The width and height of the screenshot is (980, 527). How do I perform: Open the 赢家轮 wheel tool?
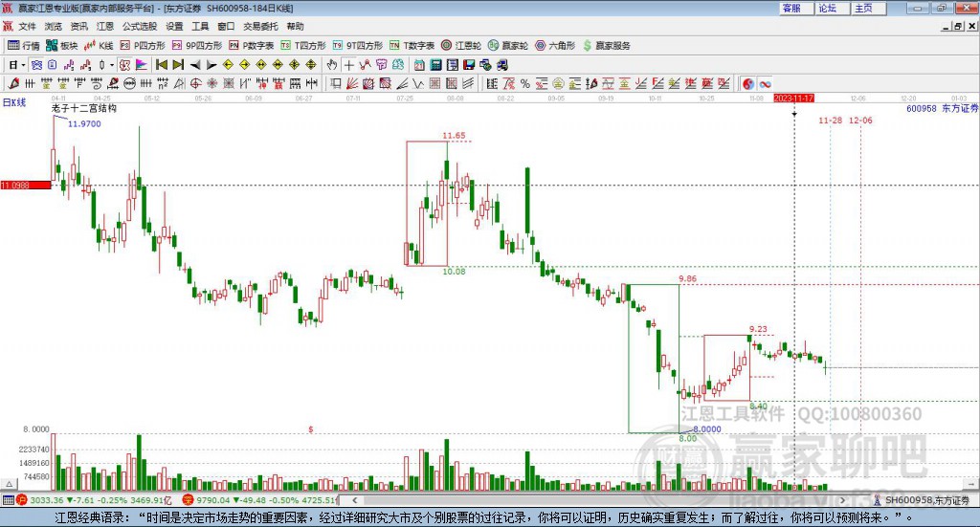point(508,46)
